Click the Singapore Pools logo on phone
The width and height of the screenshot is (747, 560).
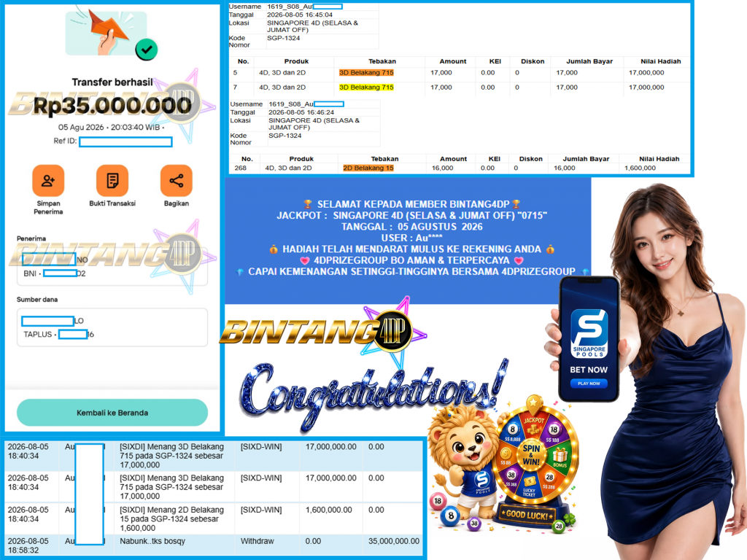tap(589, 333)
